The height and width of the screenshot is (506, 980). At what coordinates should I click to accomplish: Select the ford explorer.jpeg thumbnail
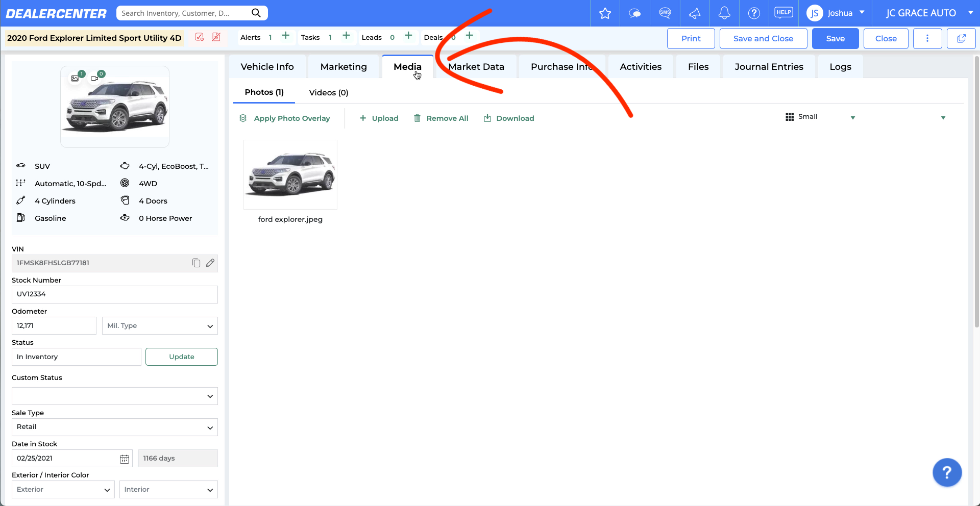(x=290, y=174)
